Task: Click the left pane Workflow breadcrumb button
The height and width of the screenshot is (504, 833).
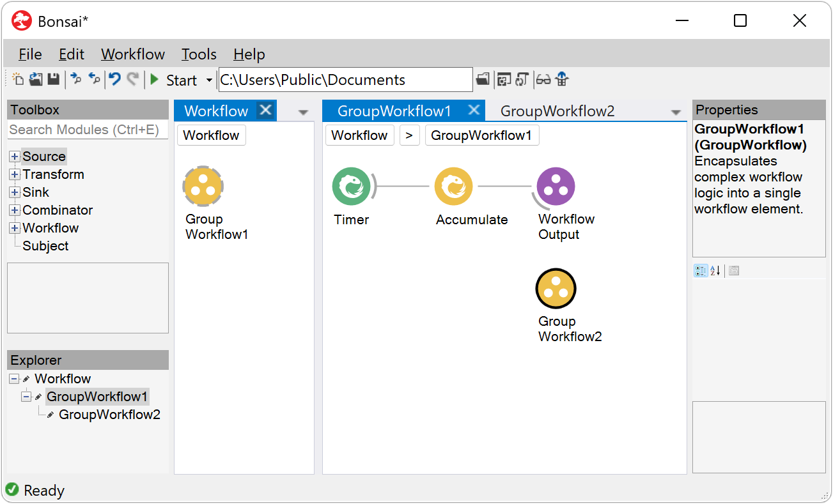Action: tap(212, 135)
